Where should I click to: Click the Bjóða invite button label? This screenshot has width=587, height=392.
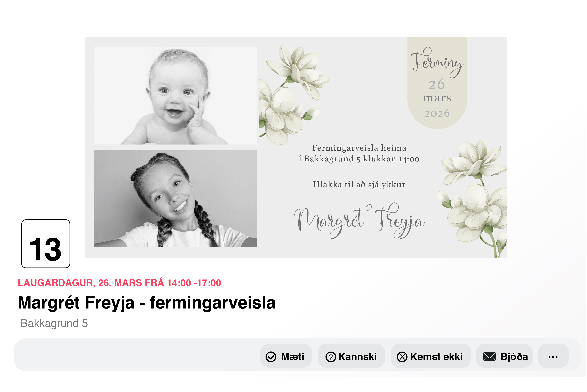[514, 357]
